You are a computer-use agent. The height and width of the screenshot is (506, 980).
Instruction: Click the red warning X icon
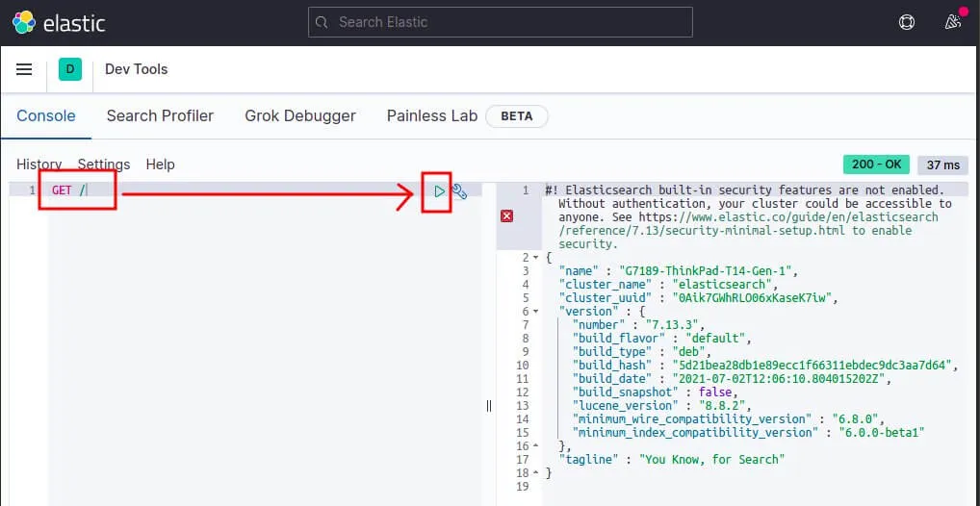[x=507, y=216]
